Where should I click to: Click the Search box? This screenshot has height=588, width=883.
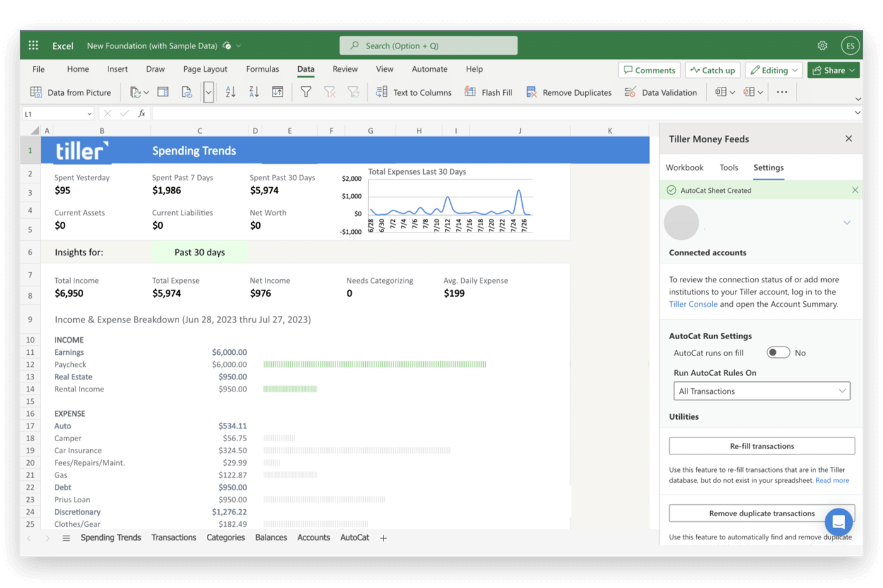coord(428,45)
